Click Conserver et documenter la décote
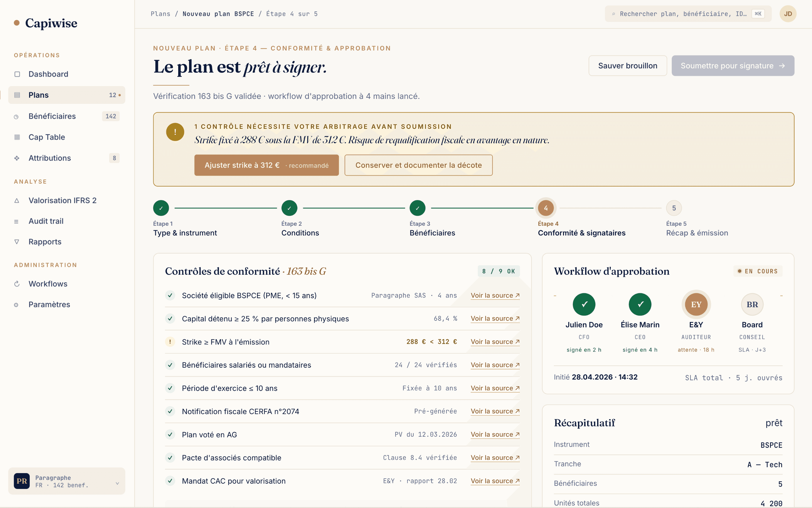The width and height of the screenshot is (812, 508). [x=418, y=165]
